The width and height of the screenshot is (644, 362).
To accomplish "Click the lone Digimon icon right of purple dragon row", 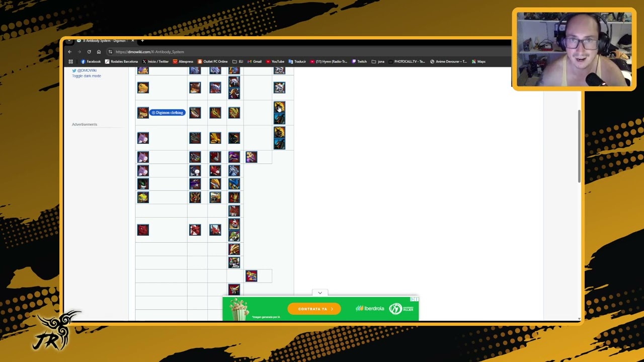I will [251, 157].
